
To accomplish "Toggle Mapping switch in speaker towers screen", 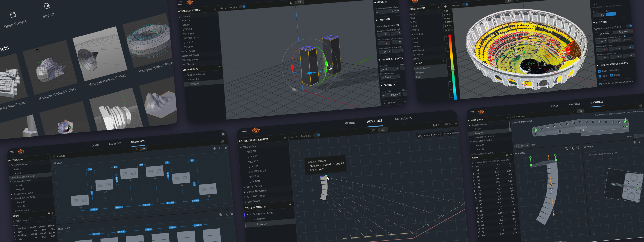I will (243, 7).
